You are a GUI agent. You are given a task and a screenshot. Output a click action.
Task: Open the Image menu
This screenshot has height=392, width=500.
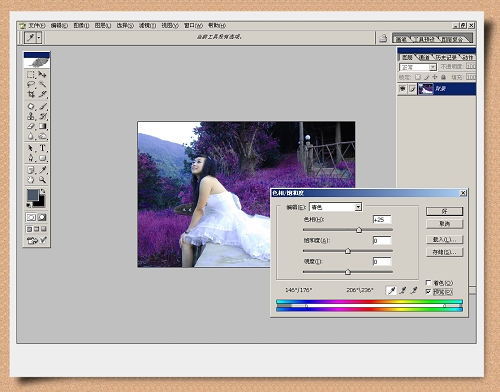click(81, 26)
